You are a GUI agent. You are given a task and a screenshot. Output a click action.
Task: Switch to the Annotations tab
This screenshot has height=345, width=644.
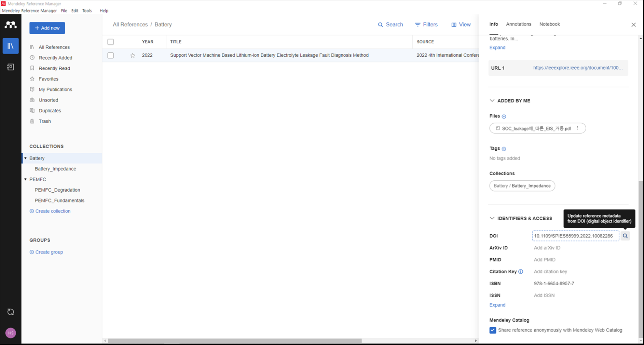519,24
